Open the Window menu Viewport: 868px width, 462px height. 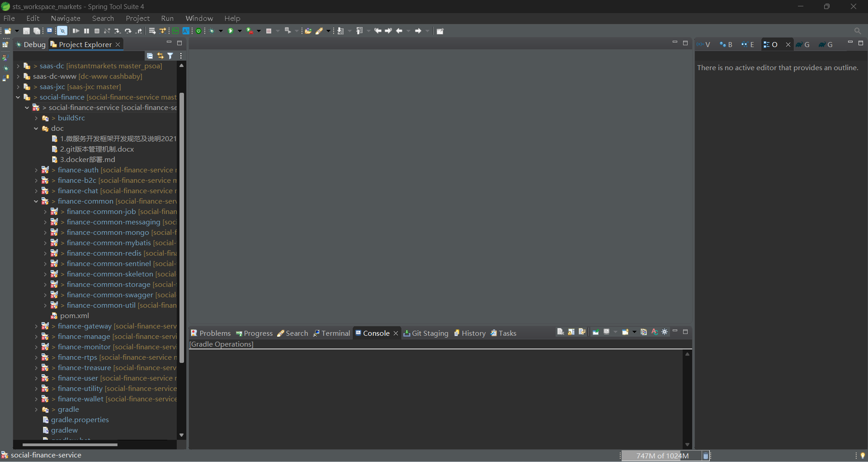tap(199, 18)
